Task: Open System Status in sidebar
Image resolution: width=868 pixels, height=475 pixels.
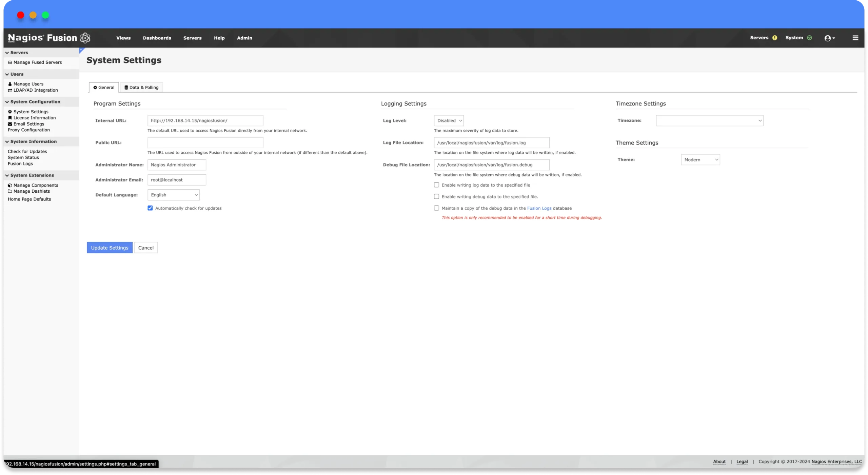Action: click(x=23, y=157)
